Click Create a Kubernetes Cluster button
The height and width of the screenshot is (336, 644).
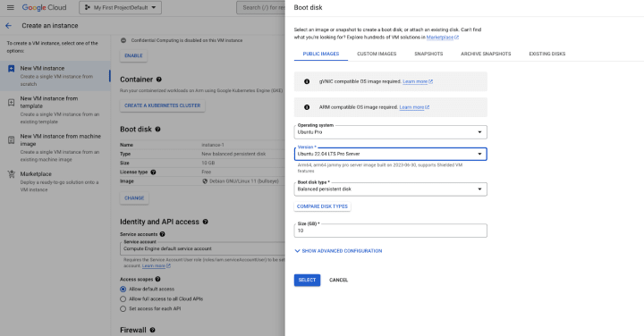coord(163,105)
